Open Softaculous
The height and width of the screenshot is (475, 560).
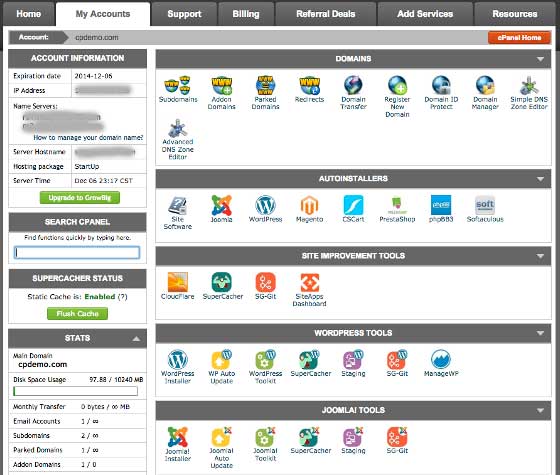[485, 209]
